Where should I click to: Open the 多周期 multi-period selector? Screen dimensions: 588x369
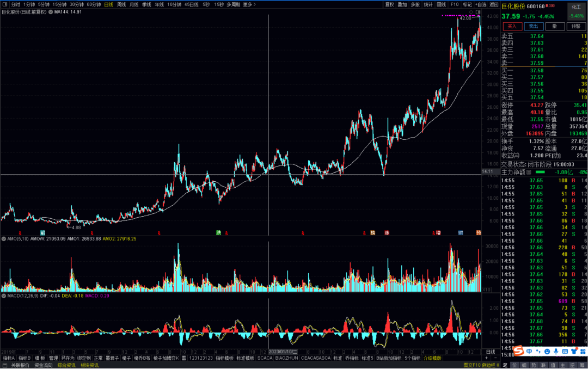click(x=232, y=4)
